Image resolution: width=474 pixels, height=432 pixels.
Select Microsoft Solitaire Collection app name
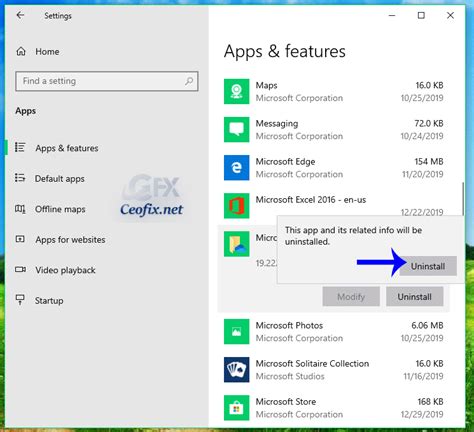(x=312, y=364)
